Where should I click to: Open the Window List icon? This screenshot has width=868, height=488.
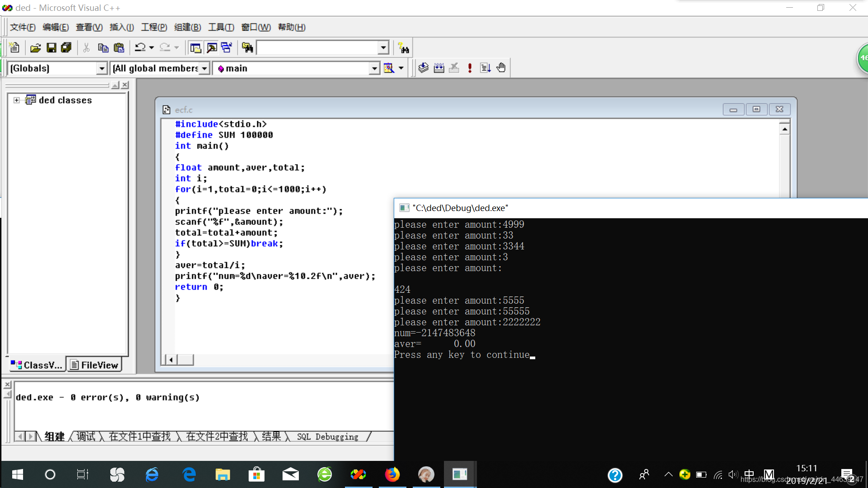[226, 47]
